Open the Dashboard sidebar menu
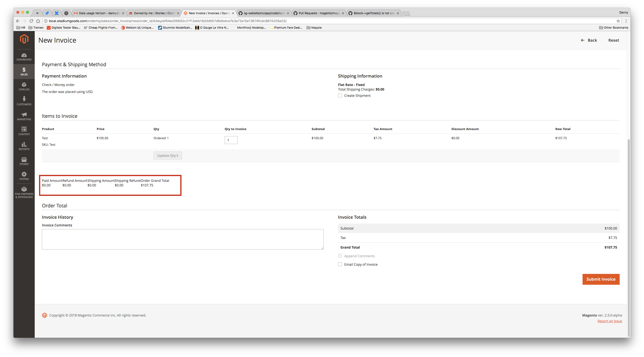The width and height of the screenshot is (644, 357). tap(24, 57)
